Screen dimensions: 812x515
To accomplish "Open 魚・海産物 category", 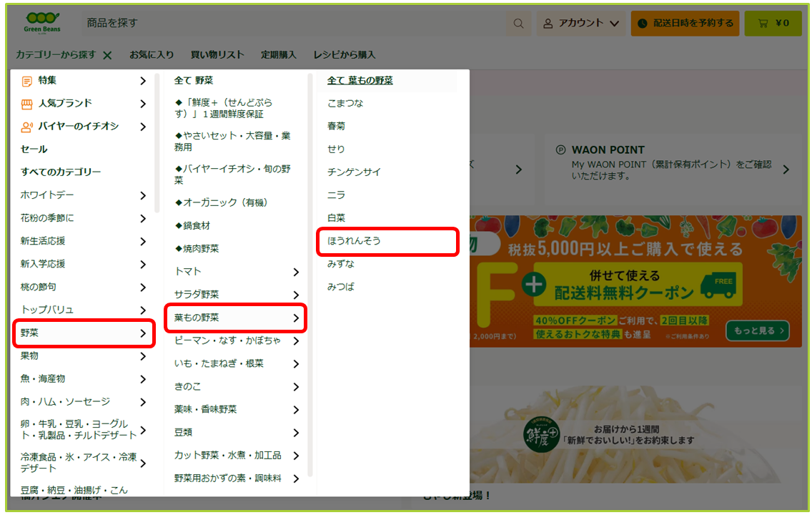I will point(84,378).
